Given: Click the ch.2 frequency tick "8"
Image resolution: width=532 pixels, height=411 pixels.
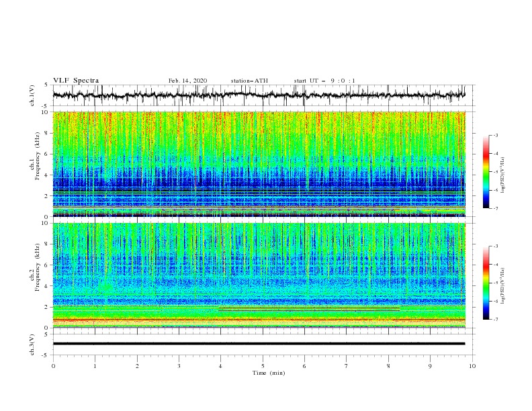Looking at the screenshot, I should [x=48, y=244].
